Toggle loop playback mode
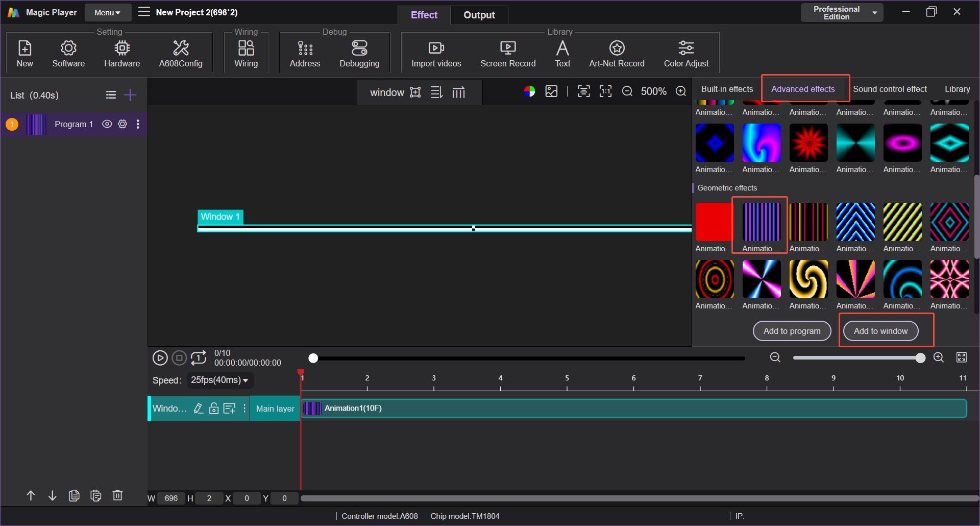980x526 pixels. tap(199, 358)
